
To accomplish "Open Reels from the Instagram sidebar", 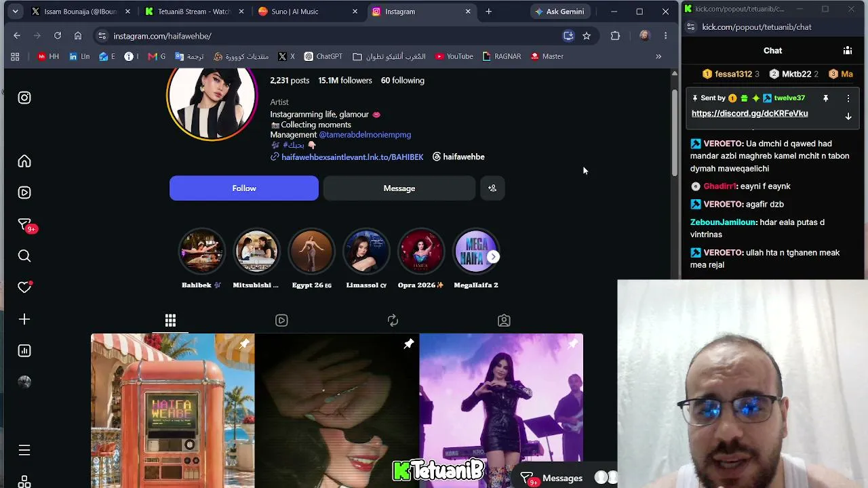I will [24, 192].
